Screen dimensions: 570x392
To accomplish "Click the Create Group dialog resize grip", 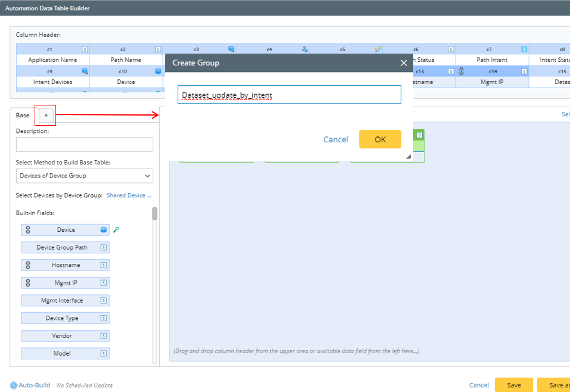I will (x=408, y=157).
